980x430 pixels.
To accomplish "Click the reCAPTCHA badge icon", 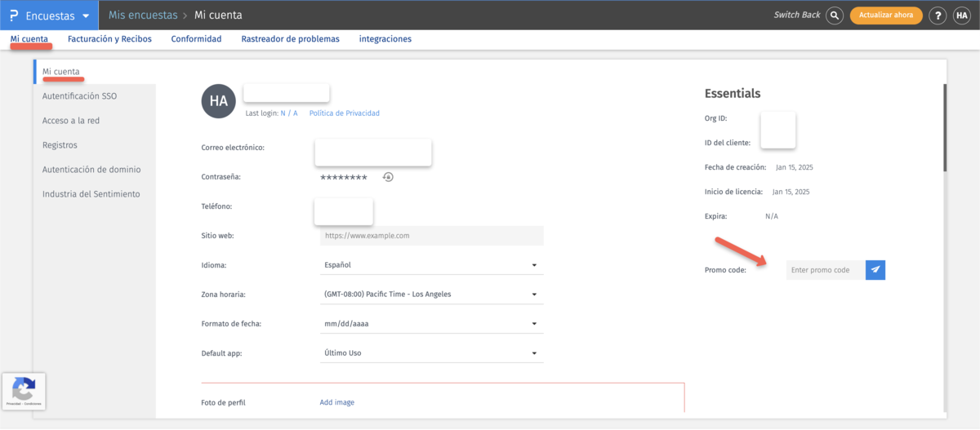I will coord(24,388).
